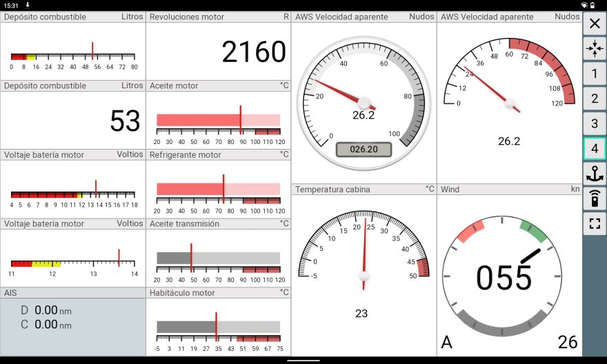Open the Habitáculo motor temperature widget
Image resolution: width=607 pixels, height=364 pixels.
(x=218, y=327)
